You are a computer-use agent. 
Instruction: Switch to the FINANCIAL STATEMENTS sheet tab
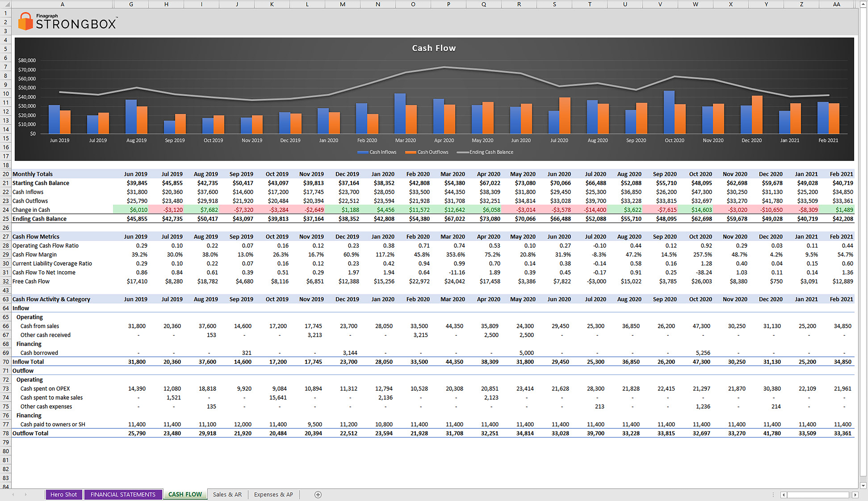(123, 494)
